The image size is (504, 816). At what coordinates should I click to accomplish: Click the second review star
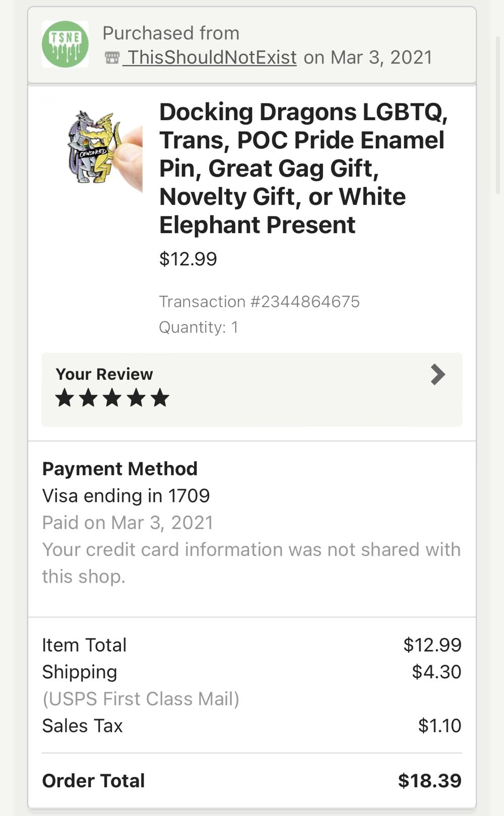click(88, 398)
